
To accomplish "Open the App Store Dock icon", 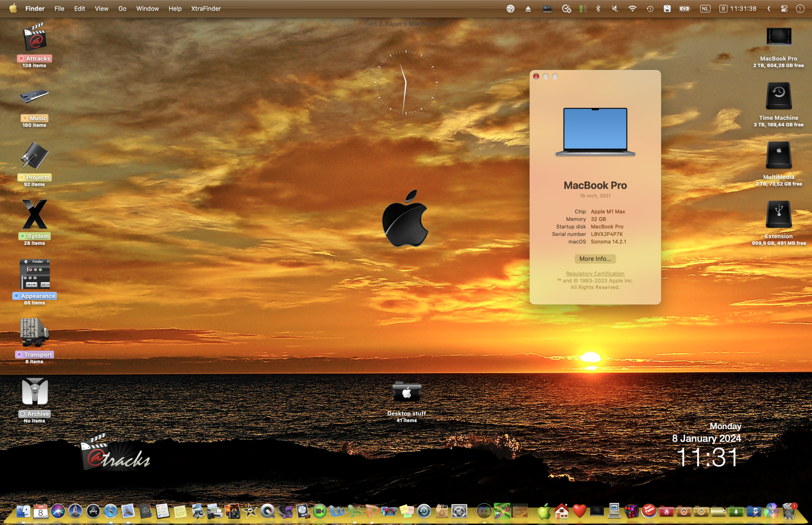I will pyautogui.click(x=93, y=511).
